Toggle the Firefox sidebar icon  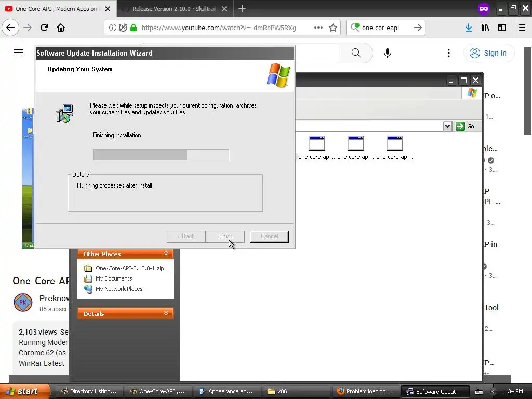click(502, 28)
